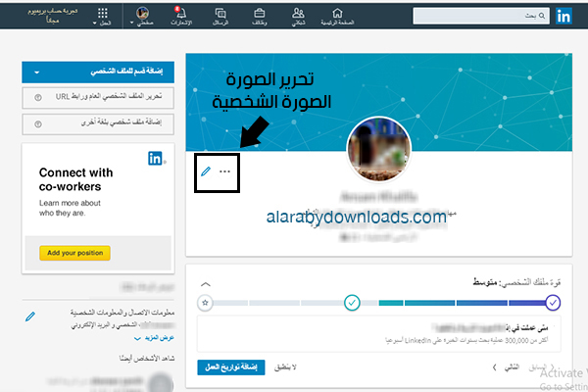Click the yellow 'Add your position' button
Screen dimensions: 588x392
(x=74, y=253)
